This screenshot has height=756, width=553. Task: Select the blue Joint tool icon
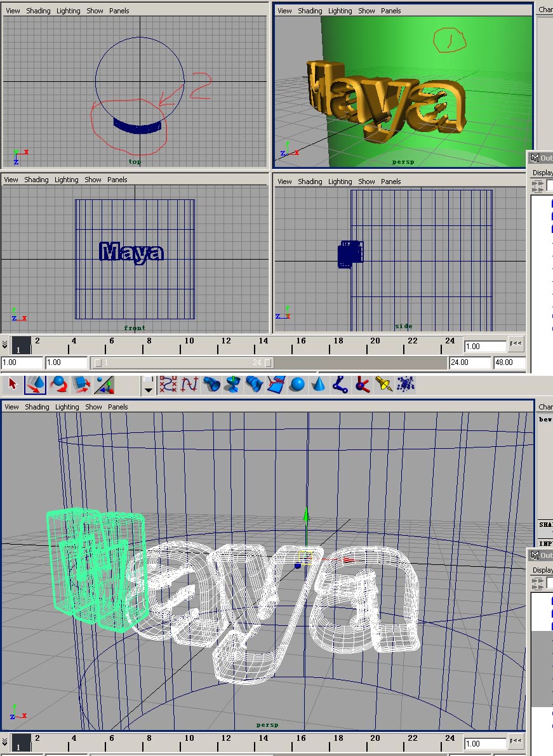coord(340,385)
